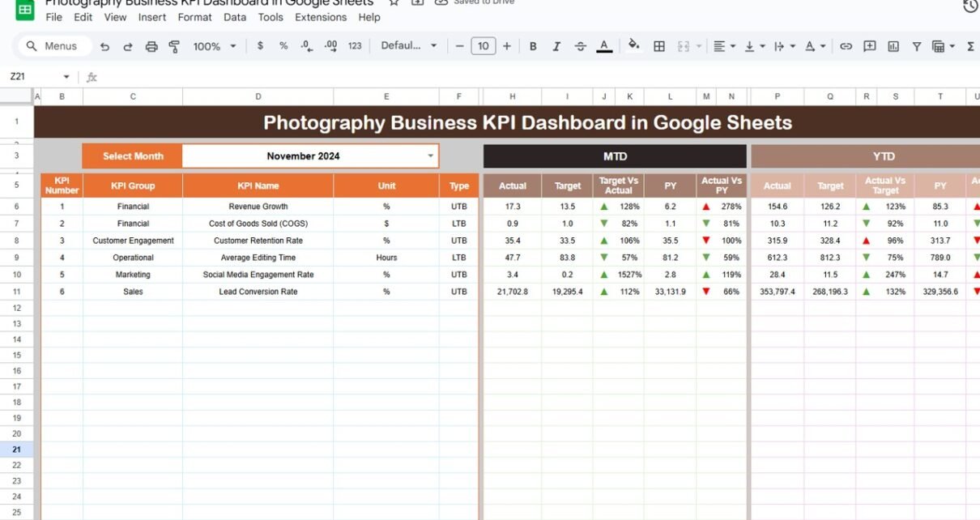Open the Data menu
The height and width of the screenshot is (520, 980).
pyautogui.click(x=235, y=17)
